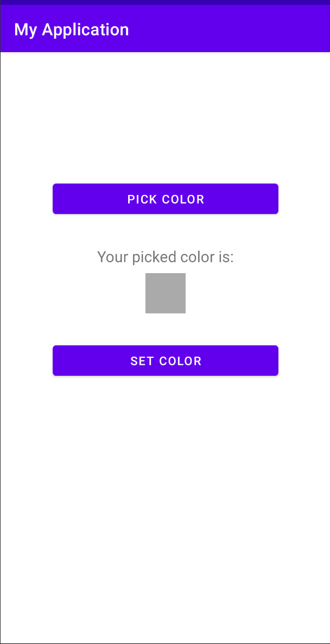Open the color picker via PICK COLOR

pyautogui.click(x=165, y=199)
